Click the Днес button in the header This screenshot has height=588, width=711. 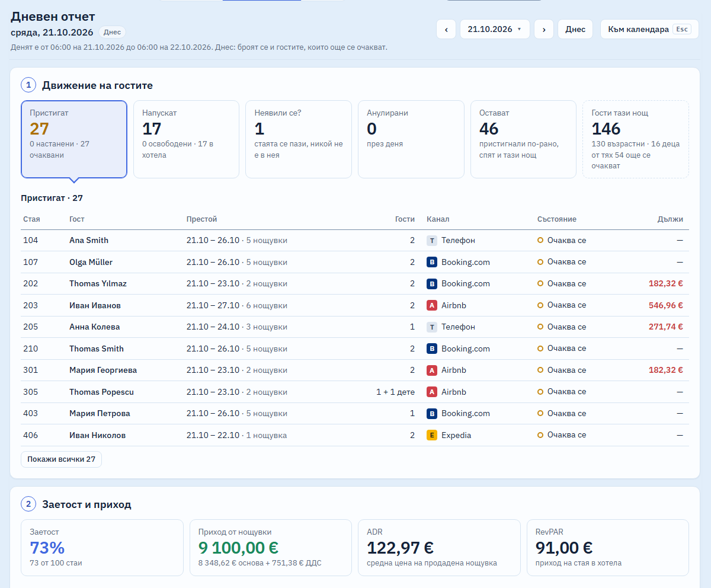point(575,29)
